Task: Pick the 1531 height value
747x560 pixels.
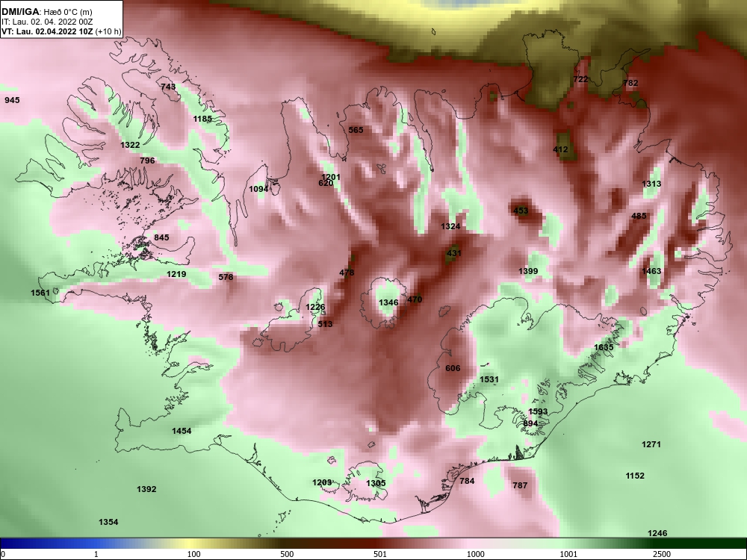Action: (x=489, y=379)
